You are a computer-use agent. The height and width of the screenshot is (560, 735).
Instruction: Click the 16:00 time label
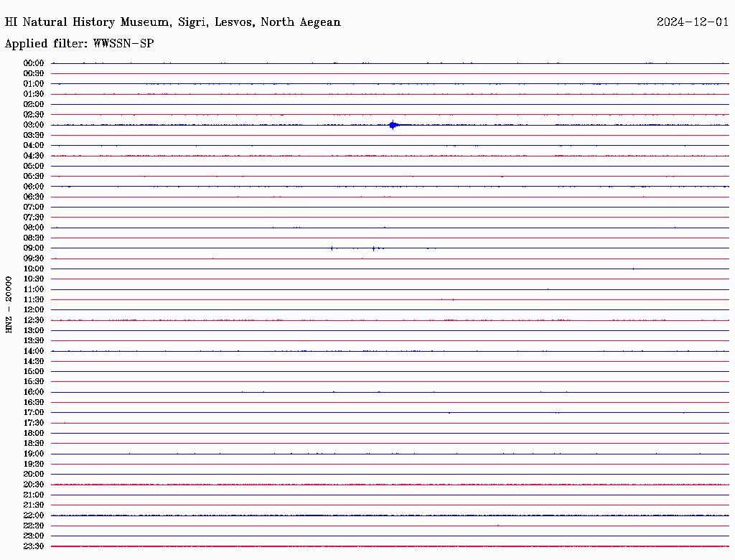point(34,391)
